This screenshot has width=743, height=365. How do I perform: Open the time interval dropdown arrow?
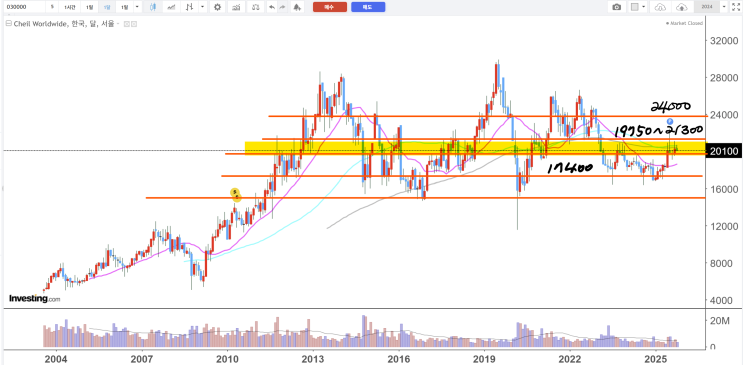pos(137,7)
